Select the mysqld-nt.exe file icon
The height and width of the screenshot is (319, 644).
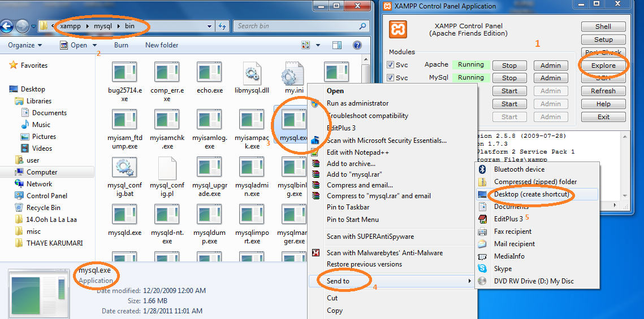166,215
